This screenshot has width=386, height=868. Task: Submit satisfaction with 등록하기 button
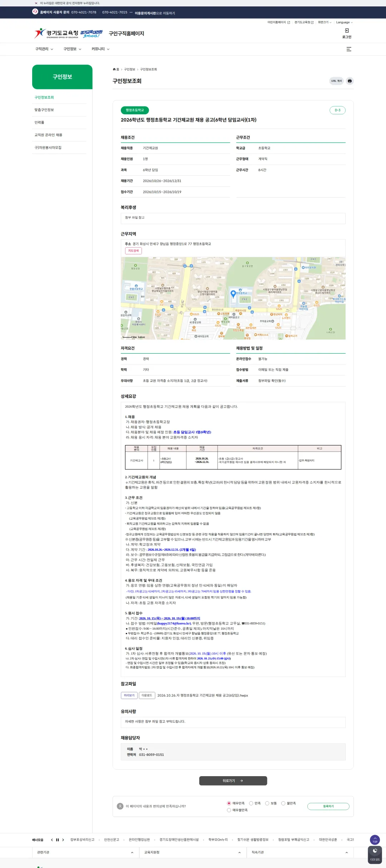coord(328,806)
